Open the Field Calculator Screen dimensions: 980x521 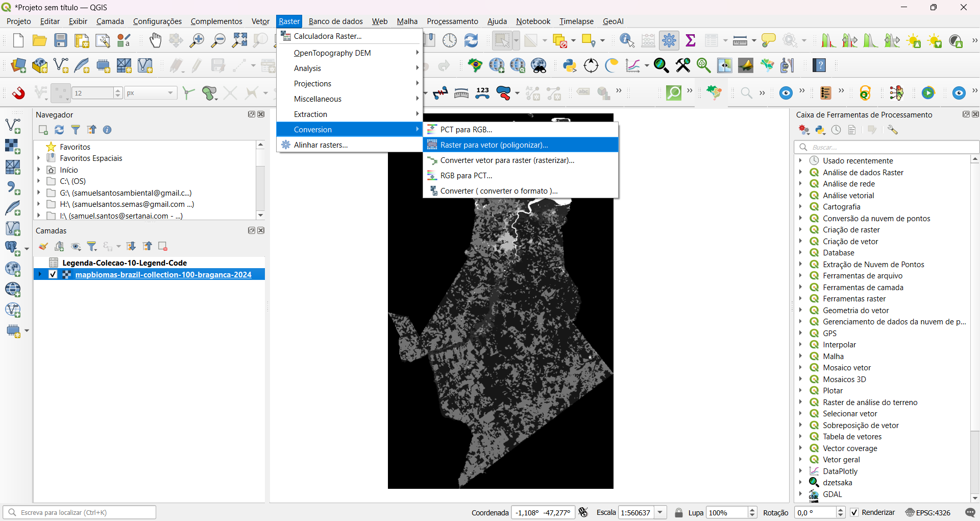[x=648, y=40]
